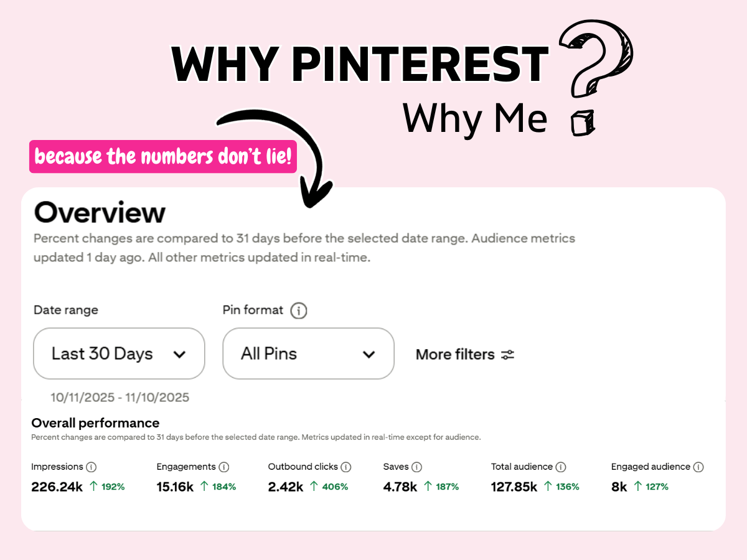Click the Overview heading
747x560 pixels.
click(100, 213)
